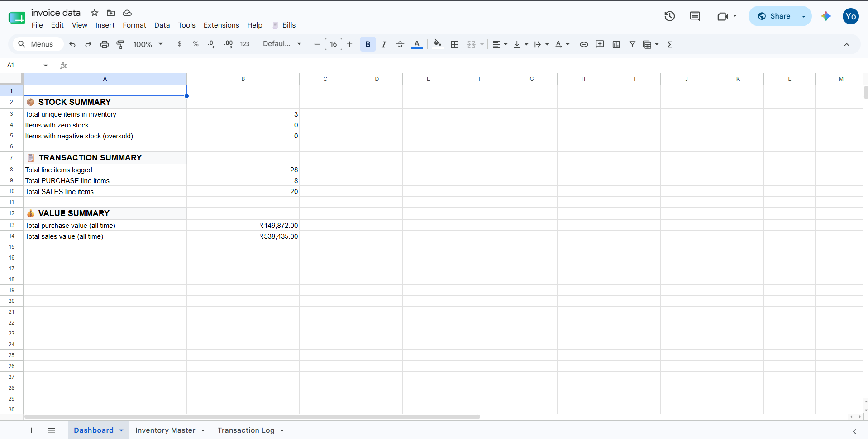Viewport: 868px width, 439px height.
Task: Star the invoice data document
Action: coord(95,13)
